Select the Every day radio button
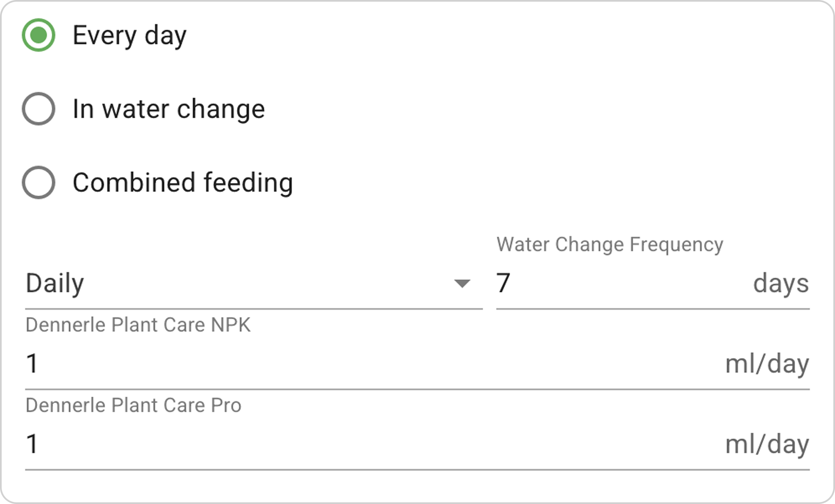Image resolution: width=835 pixels, height=504 pixels. tap(38, 35)
